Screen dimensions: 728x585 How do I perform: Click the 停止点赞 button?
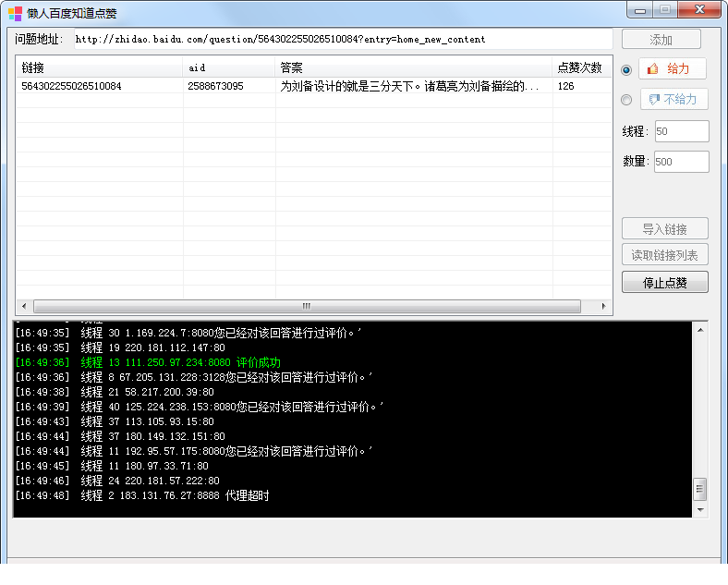(665, 282)
